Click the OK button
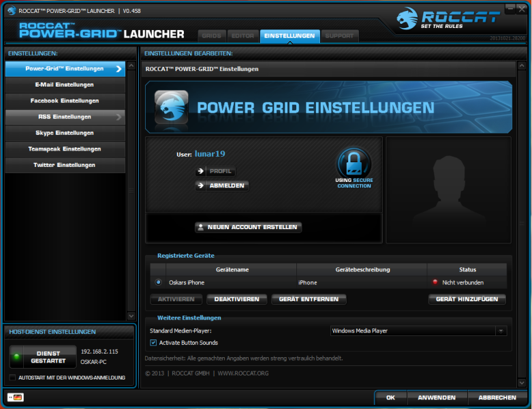This screenshot has height=409, width=532. click(x=390, y=397)
